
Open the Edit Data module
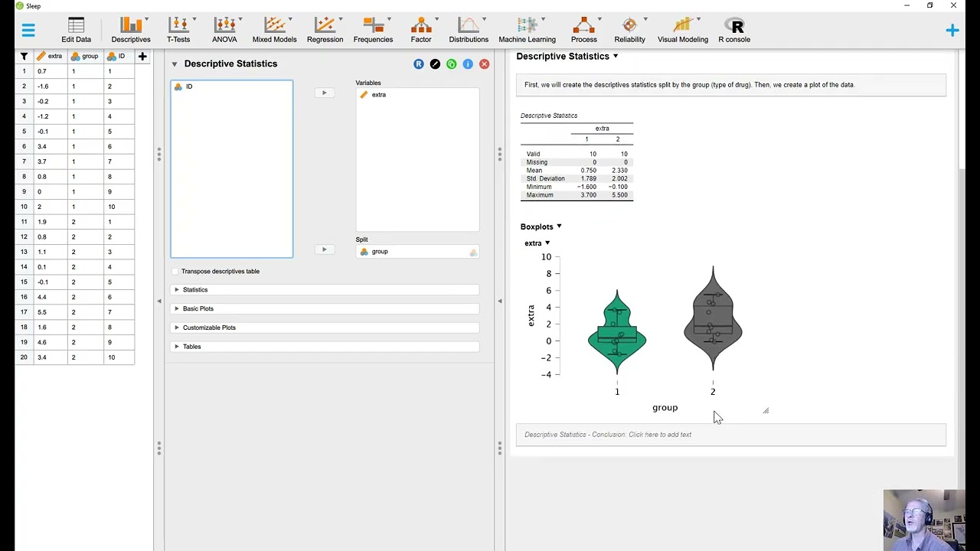[x=76, y=31]
